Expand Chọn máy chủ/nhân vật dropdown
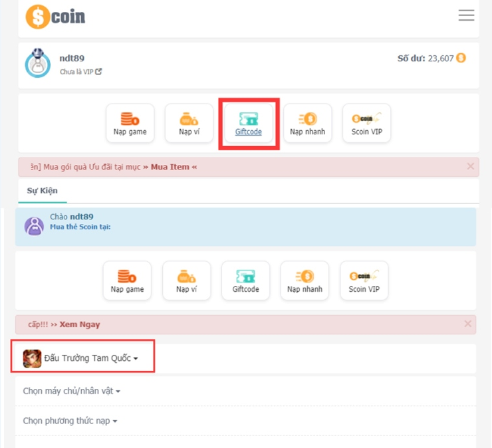The height and width of the screenshot is (448, 492). coord(72,392)
